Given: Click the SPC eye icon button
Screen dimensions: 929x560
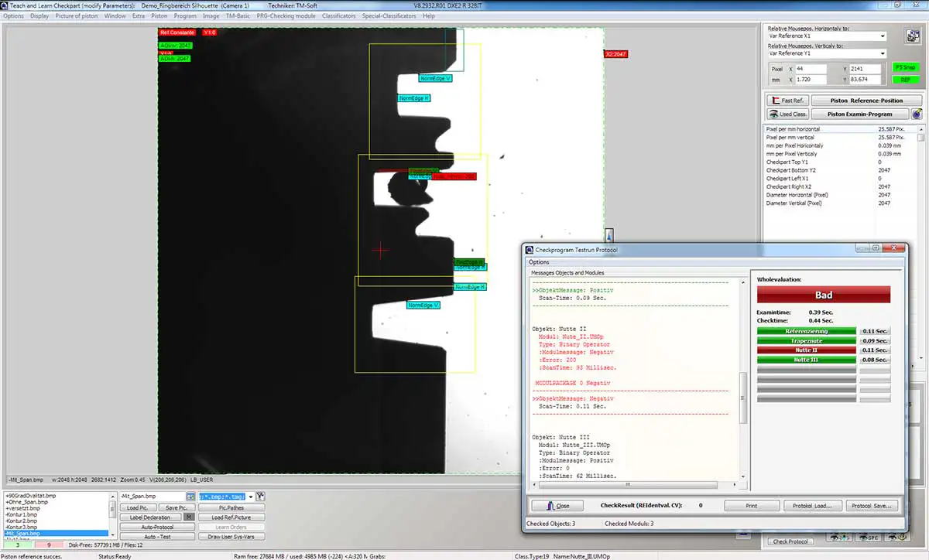Looking at the screenshot, I should pyautogui.click(x=872, y=536).
